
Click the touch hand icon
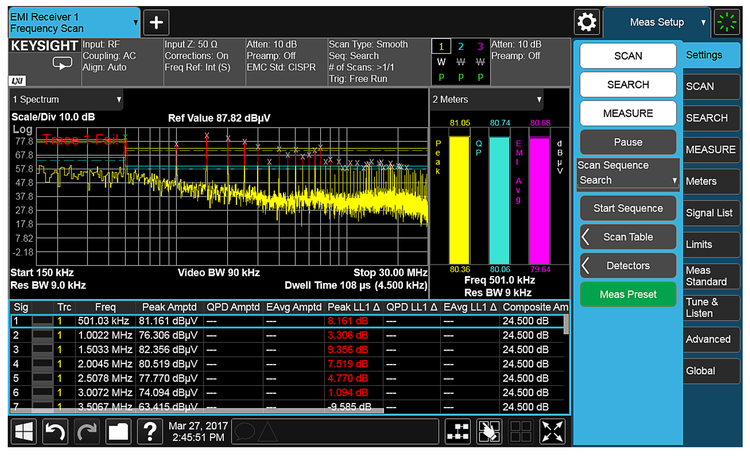490,432
